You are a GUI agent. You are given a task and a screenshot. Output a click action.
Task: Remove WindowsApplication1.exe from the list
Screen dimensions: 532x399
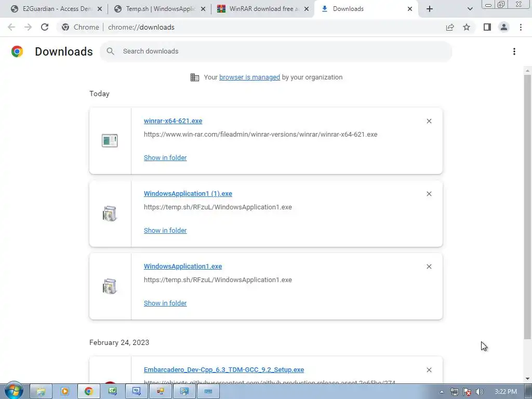click(x=429, y=267)
